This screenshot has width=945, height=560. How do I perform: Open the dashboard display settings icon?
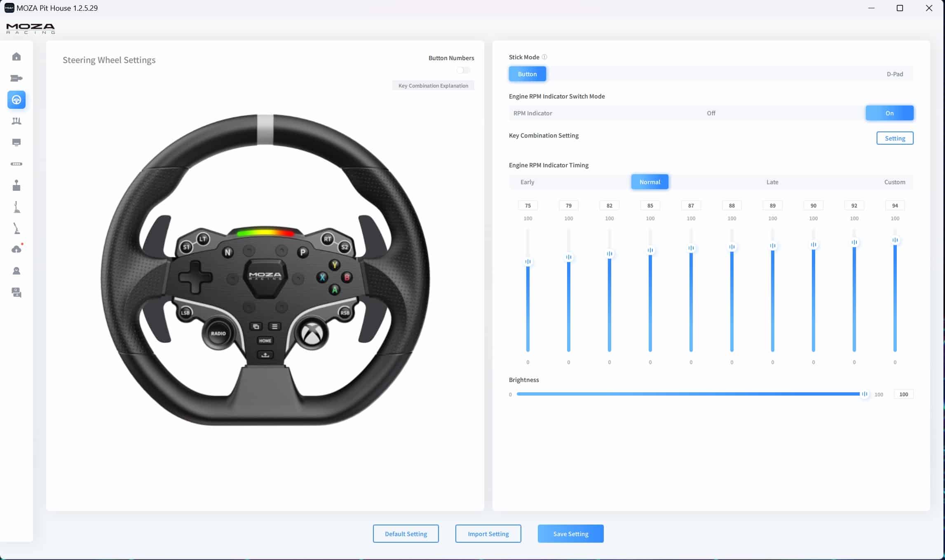pyautogui.click(x=16, y=143)
